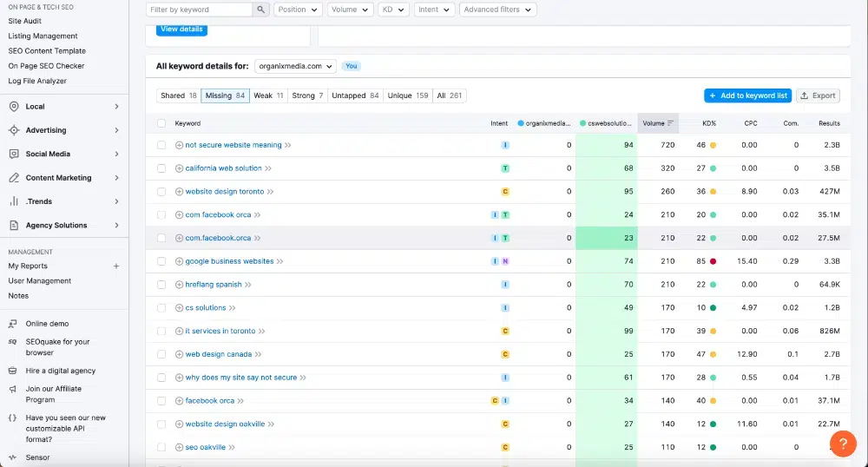Viewport: 868px width, 467px height.
Task: Click the Filter by keyword input field
Action: (200, 10)
